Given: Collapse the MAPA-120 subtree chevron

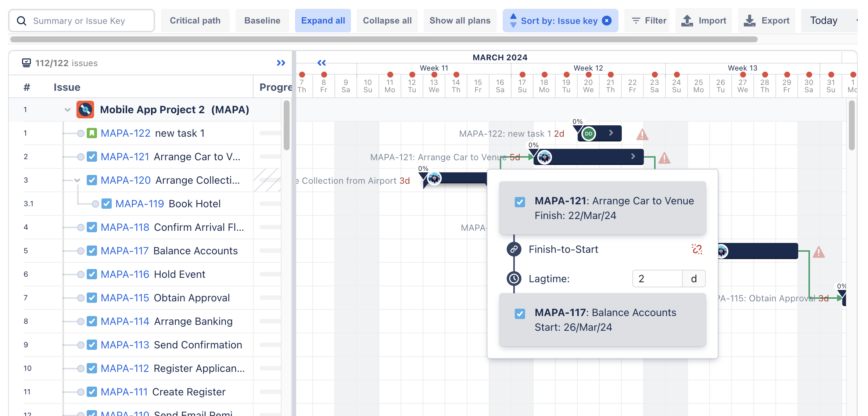Looking at the screenshot, I should [x=76, y=181].
